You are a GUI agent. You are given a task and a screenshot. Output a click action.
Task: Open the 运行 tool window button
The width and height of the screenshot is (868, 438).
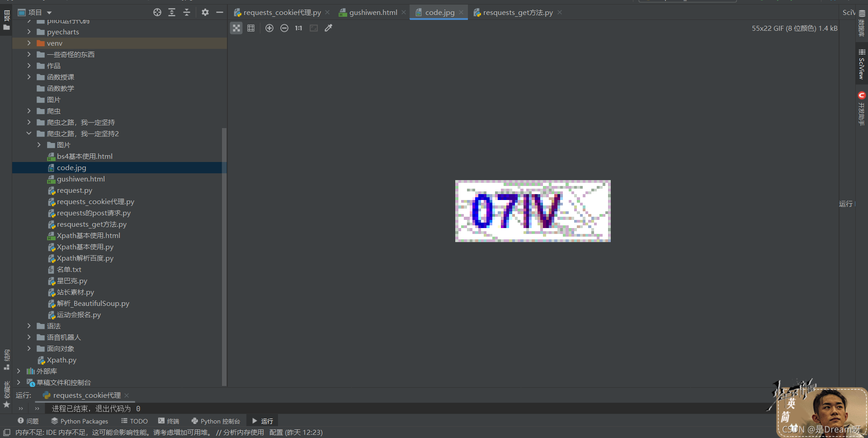(x=263, y=421)
